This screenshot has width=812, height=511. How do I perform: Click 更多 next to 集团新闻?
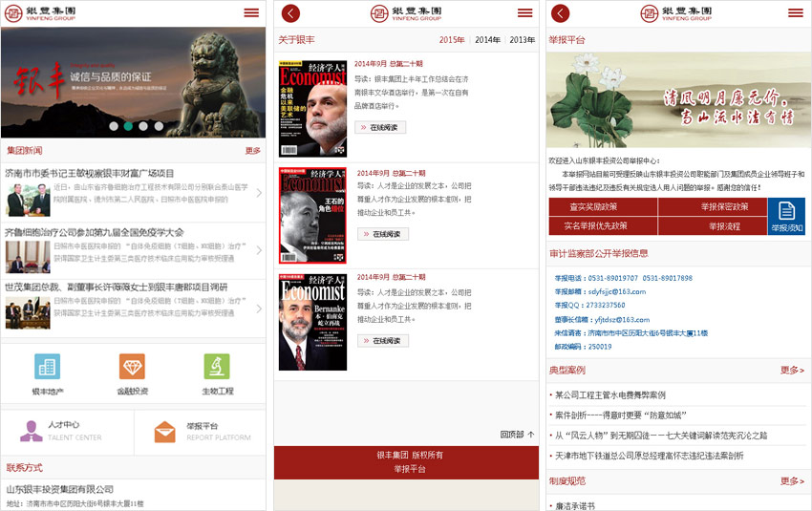pos(253,151)
